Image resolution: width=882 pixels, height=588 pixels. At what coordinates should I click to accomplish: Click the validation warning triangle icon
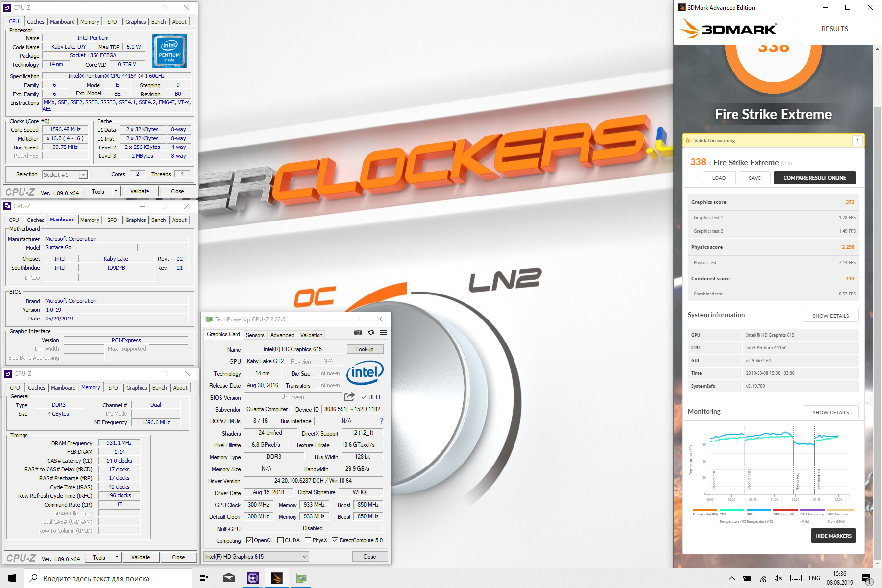[x=687, y=140]
